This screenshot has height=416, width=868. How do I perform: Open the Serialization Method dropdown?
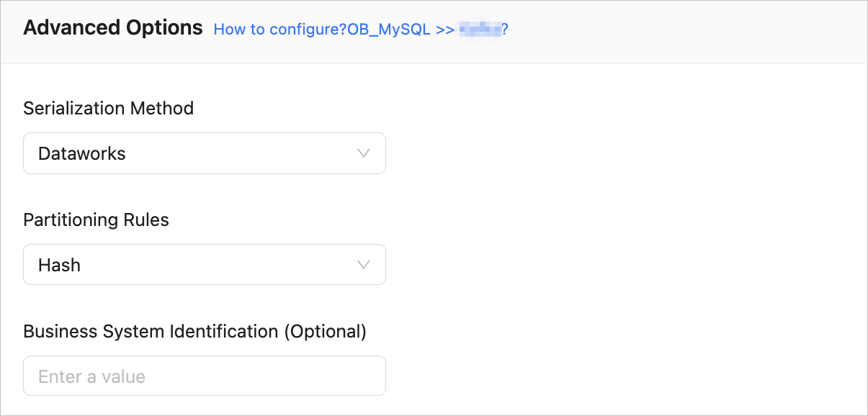pyautogui.click(x=204, y=153)
